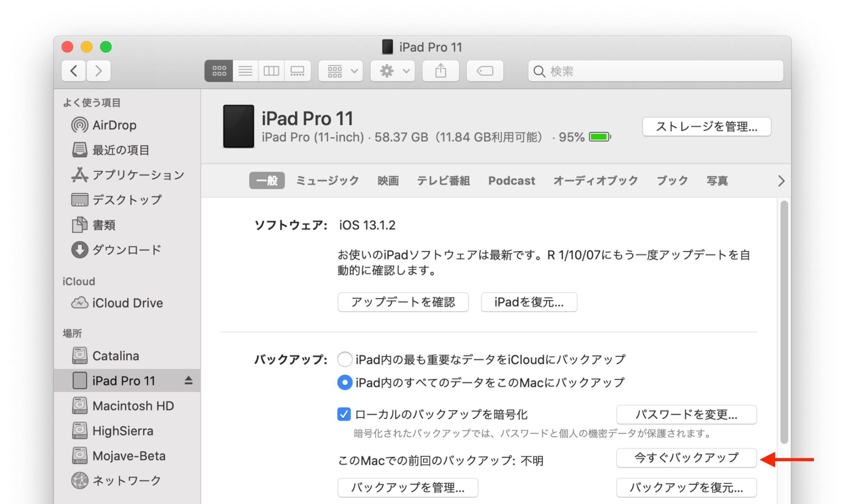This screenshot has height=504, width=845.
Task: Open アプリケーション folder in sidebar
Action: [x=127, y=175]
